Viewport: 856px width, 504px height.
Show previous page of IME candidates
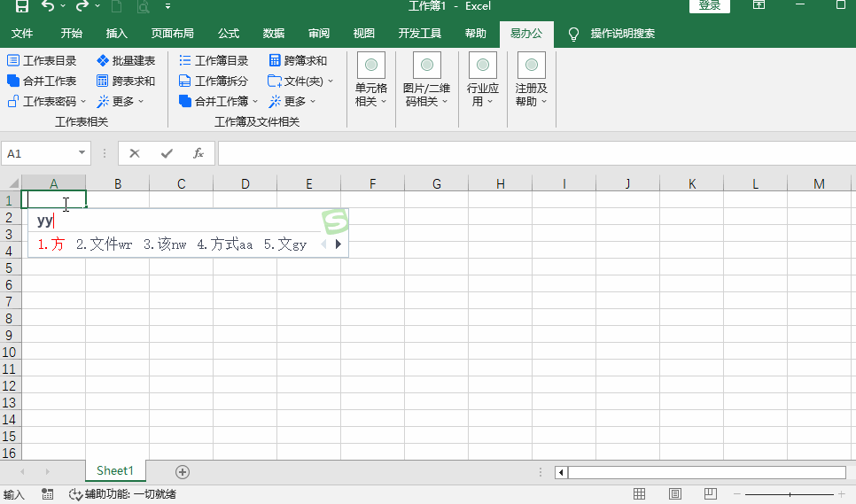pyautogui.click(x=323, y=244)
